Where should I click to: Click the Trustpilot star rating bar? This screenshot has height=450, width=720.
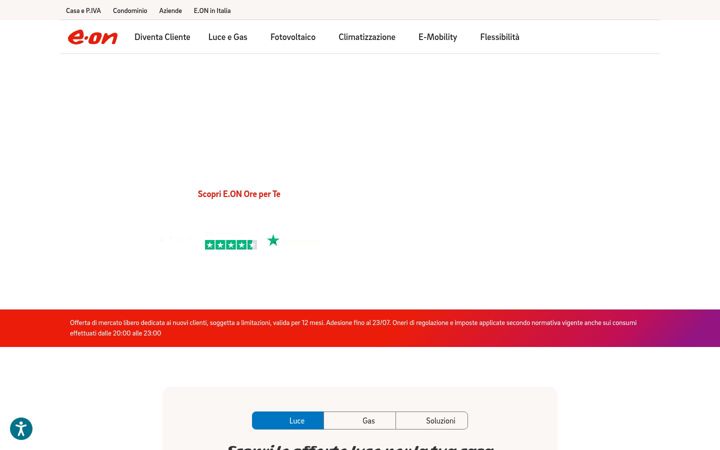click(x=231, y=245)
